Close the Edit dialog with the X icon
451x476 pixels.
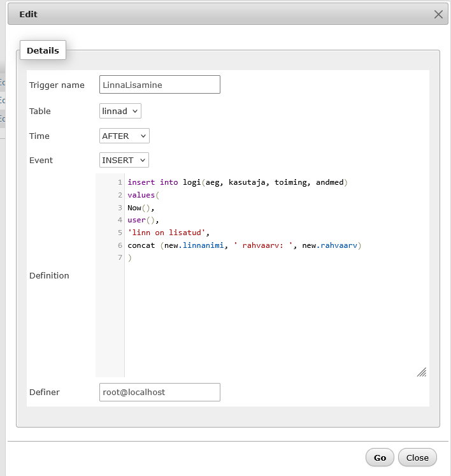click(438, 15)
